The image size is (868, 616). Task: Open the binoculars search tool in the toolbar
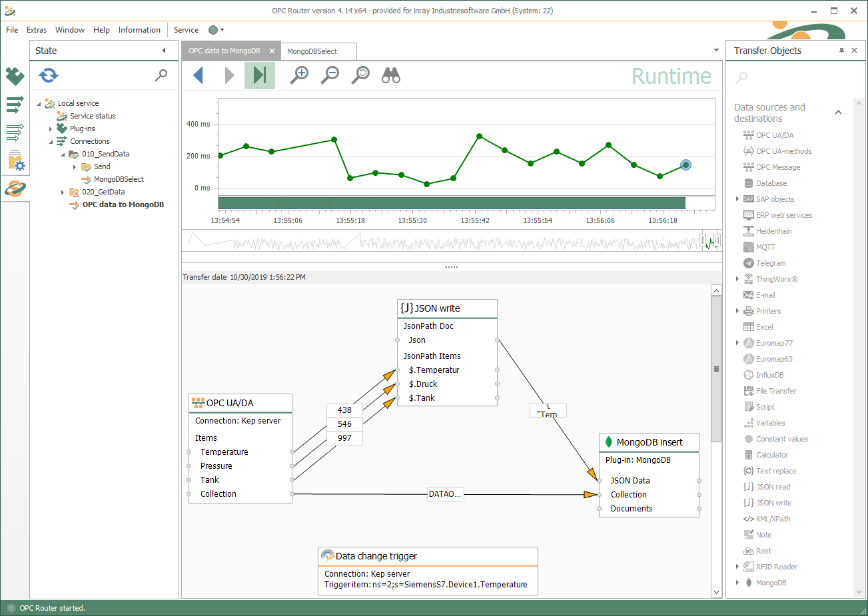pyautogui.click(x=391, y=75)
